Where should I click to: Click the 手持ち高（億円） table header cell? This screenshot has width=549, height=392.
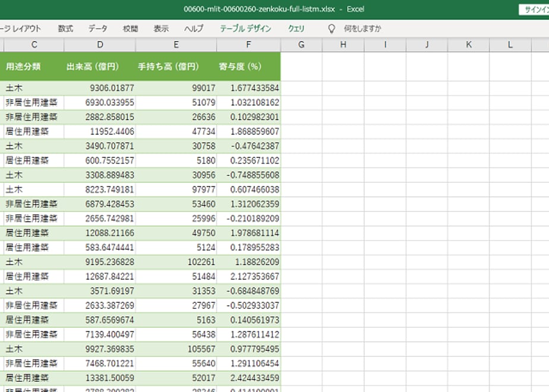point(176,67)
